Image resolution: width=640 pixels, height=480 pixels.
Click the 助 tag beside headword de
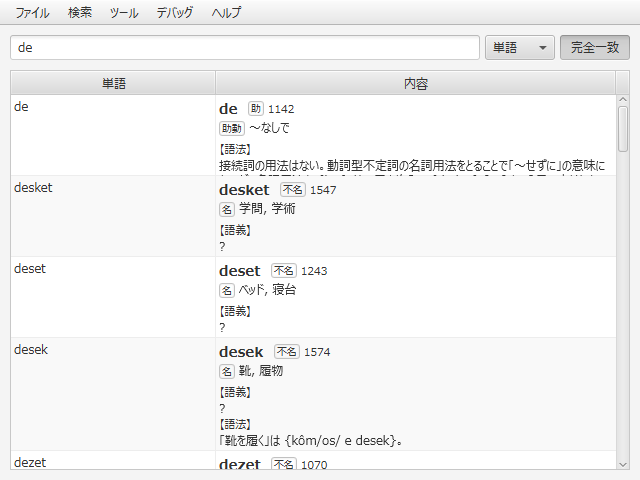click(255, 108)
